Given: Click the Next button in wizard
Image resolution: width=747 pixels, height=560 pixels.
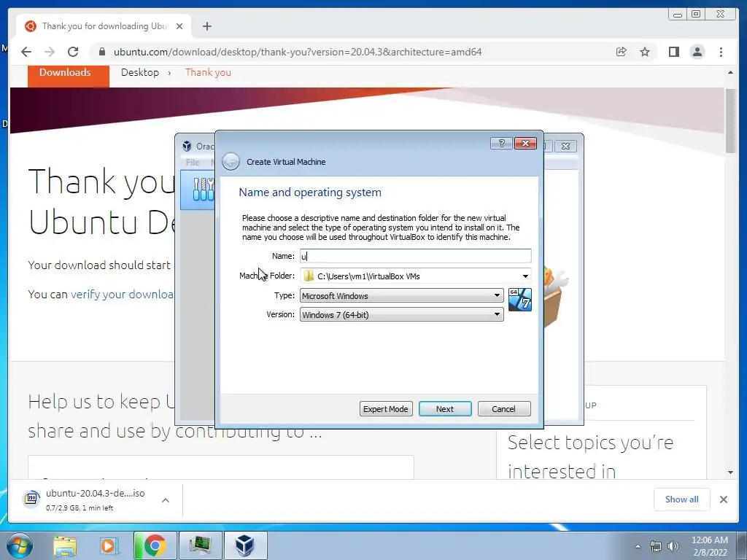Looking at the screenshot, I should coord(445,409).
